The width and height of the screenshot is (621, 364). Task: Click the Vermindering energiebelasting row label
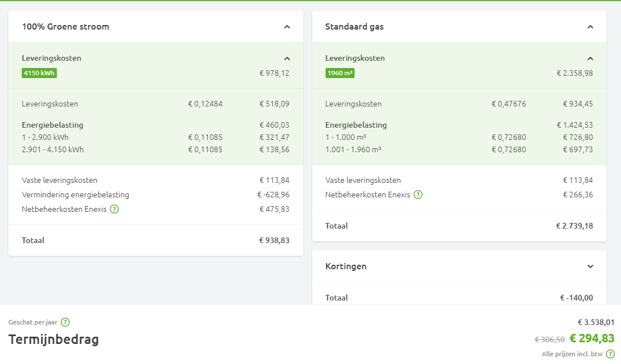point(75,195)
